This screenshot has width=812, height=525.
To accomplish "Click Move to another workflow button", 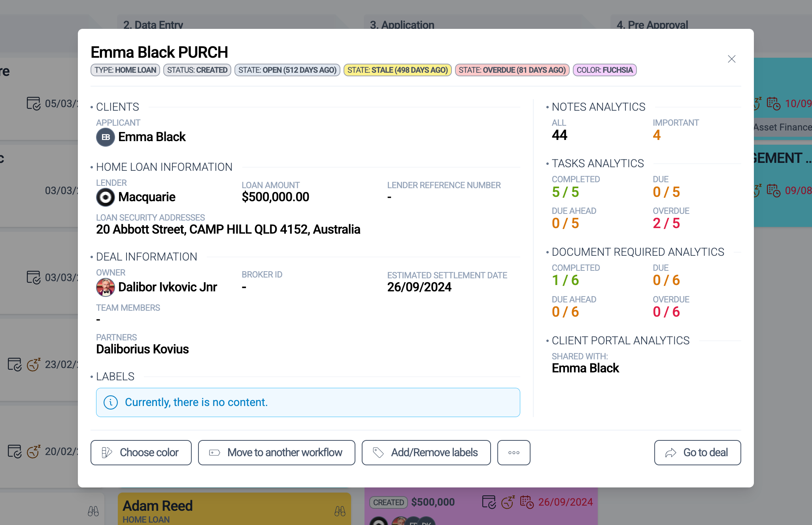I will (276, 452).
